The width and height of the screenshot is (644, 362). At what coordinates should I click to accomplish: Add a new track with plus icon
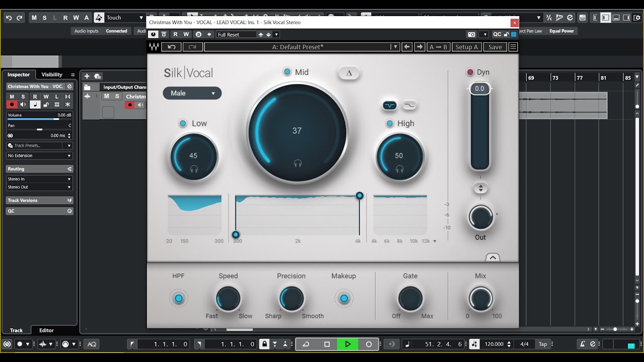pyautogui.click(x=87, y=76)
